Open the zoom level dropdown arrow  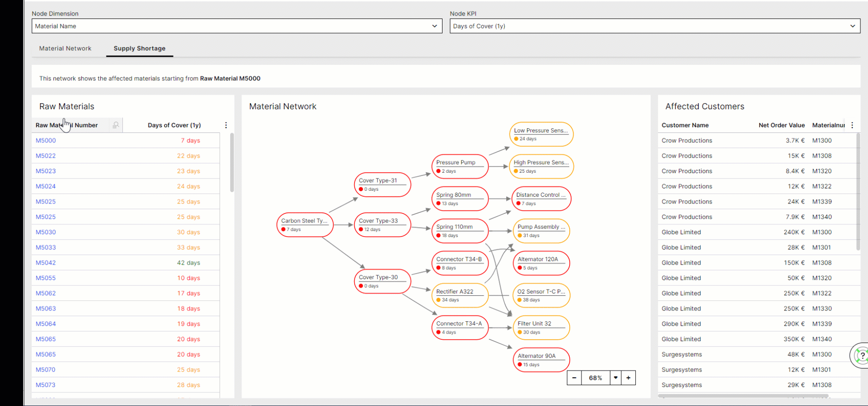coord(616,378)
